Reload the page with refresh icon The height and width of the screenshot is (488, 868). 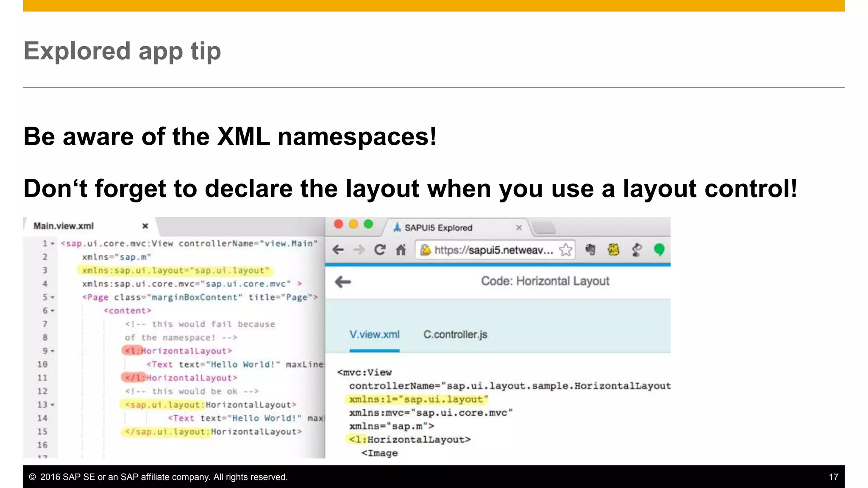click(x=380, y=250)
